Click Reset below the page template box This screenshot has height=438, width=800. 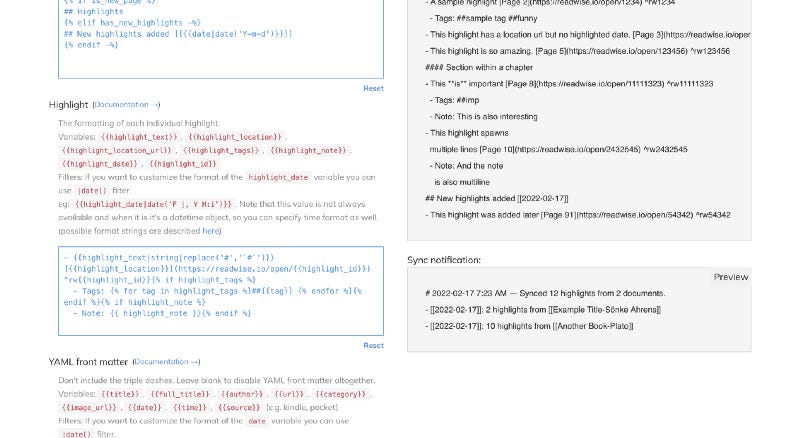pos(373,88)
